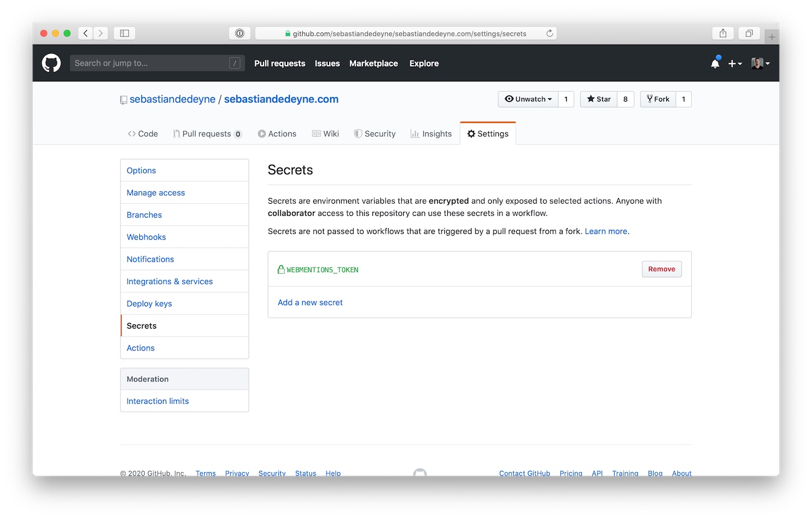
Task: Click the footer GitHub logo
Action: click(x=420, y=473)
